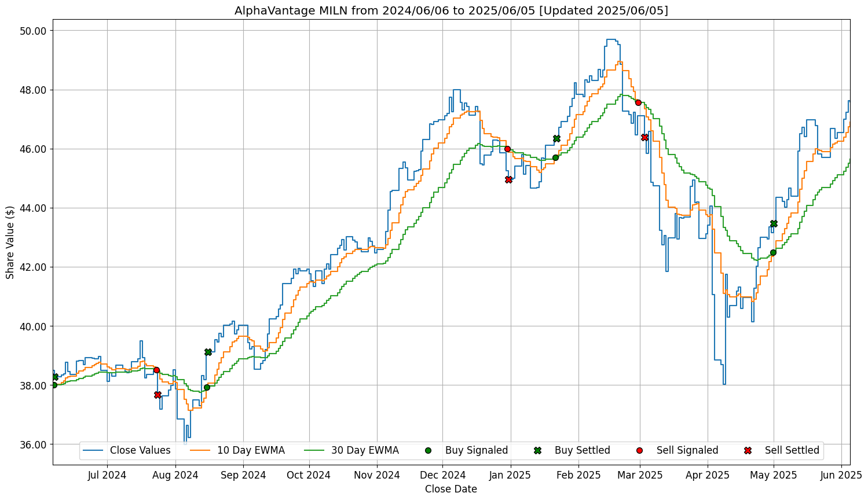Click the Sell Settled red X in legend
This screenshot has width=868, height=500.
click(748, 450)
